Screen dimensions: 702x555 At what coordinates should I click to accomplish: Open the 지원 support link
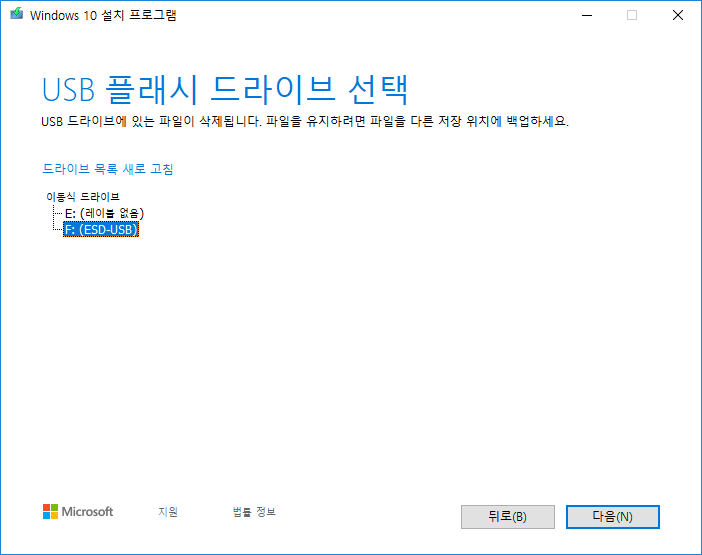tap(168, 512)
